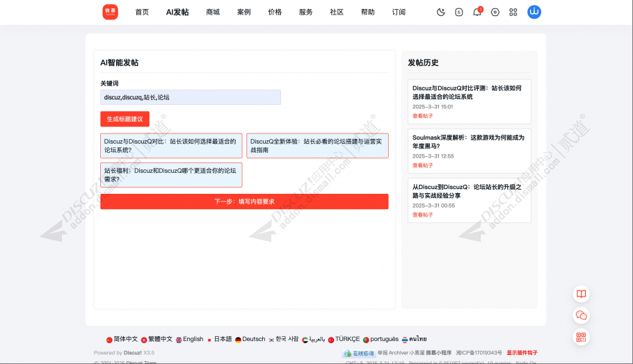Click the 关键词 keyword input field
The height and width of the screenshot is (364, 633).
(x=191, y=97)
